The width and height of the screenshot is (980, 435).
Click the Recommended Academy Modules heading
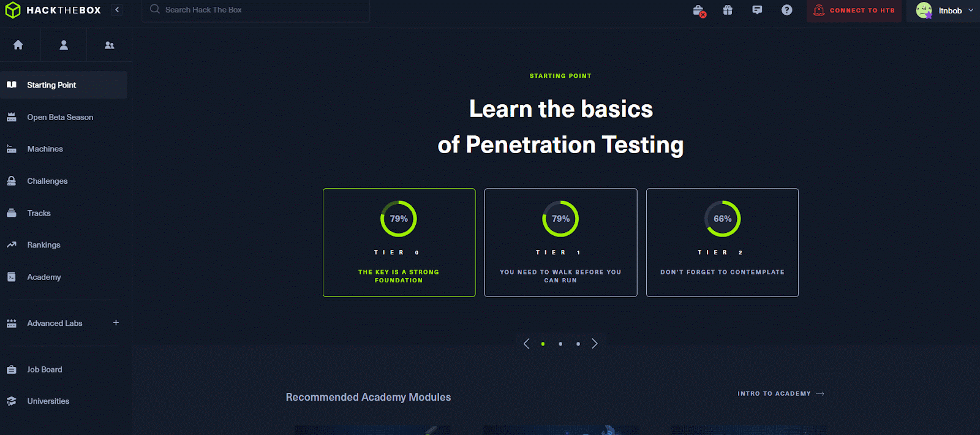point(368,397)
